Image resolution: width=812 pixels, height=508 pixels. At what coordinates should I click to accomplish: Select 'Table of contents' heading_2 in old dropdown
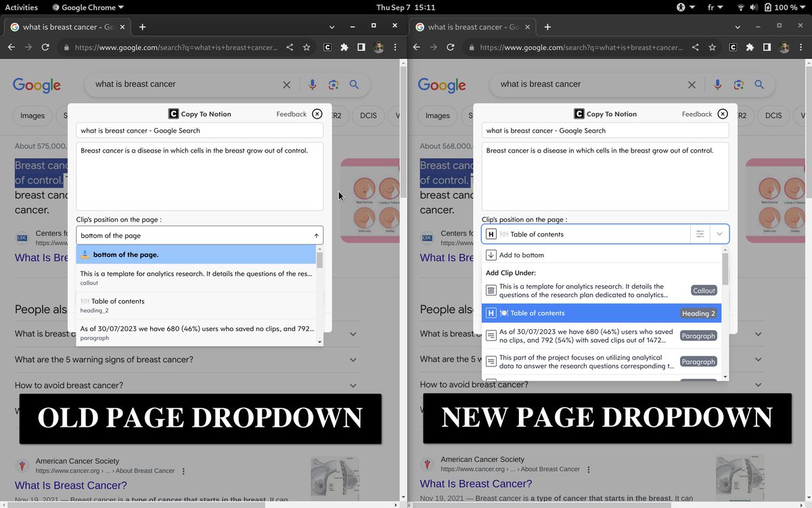coord(196,305)
